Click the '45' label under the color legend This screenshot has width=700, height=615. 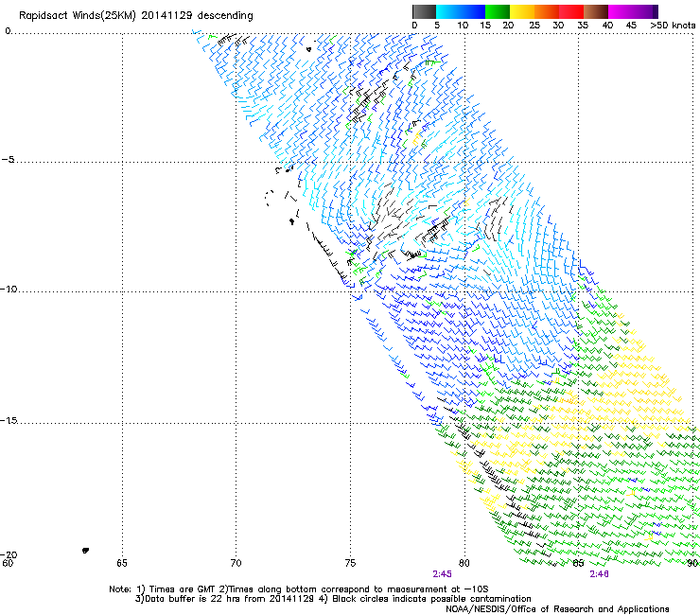[x=631, y=26]
